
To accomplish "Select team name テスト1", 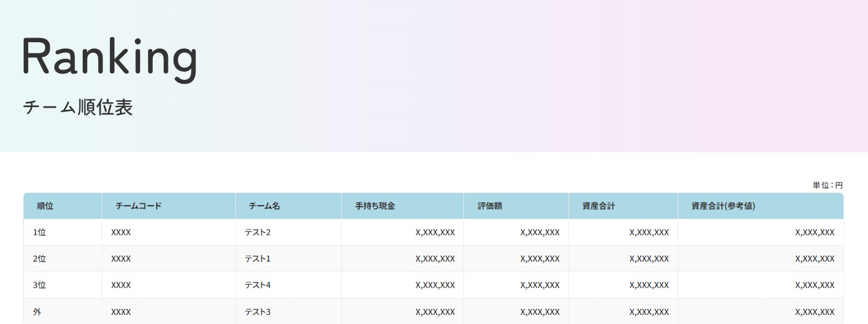I will [258, 259].
